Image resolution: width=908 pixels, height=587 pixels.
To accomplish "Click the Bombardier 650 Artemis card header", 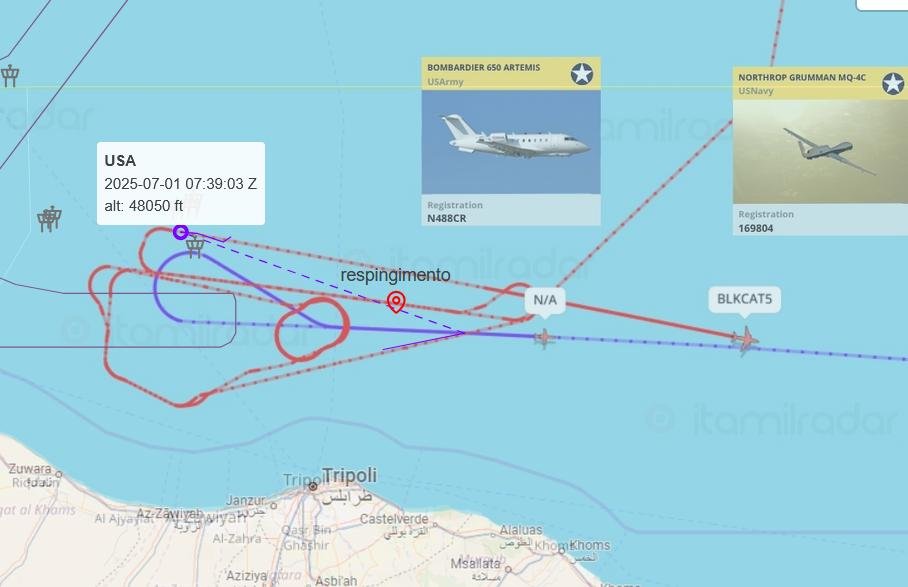I will pyautogui.click(x=511, y=74).
